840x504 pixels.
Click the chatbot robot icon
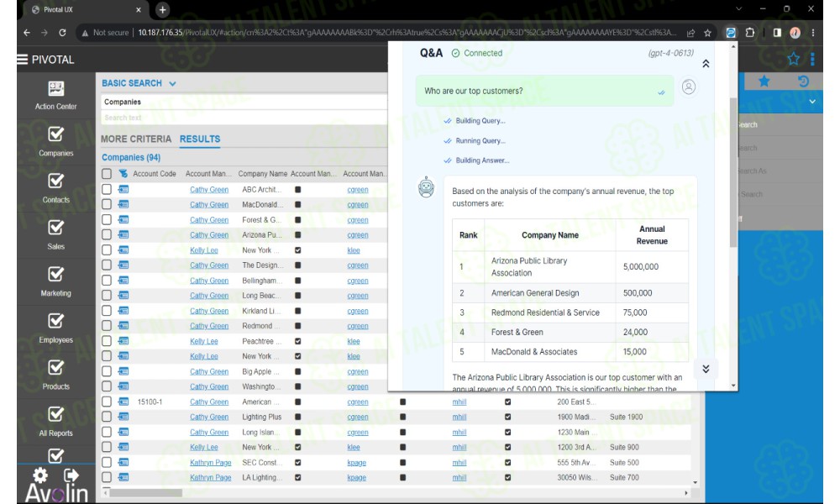(x=427, y=187)
